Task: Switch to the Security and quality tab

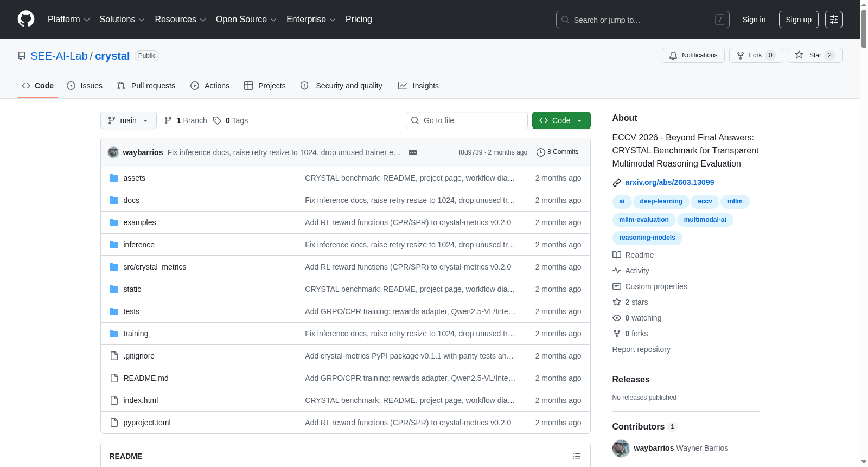Action: click(x=341, y=86)
